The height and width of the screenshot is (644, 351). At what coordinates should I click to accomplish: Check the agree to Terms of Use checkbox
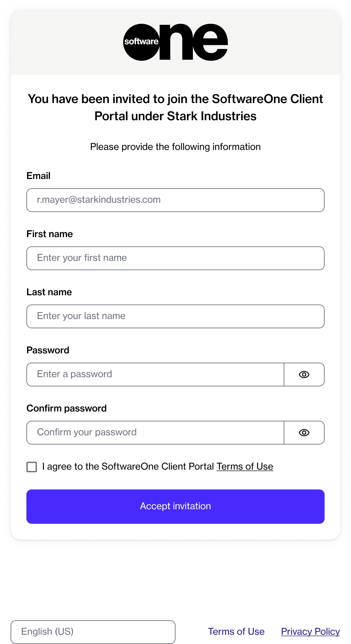(32, 467)
